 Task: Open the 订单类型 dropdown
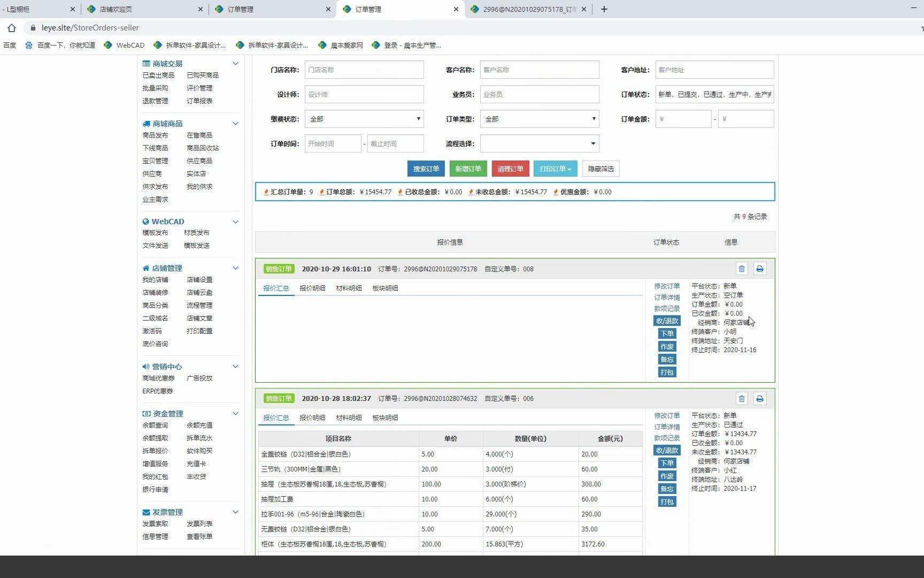[x=540, y=119]
